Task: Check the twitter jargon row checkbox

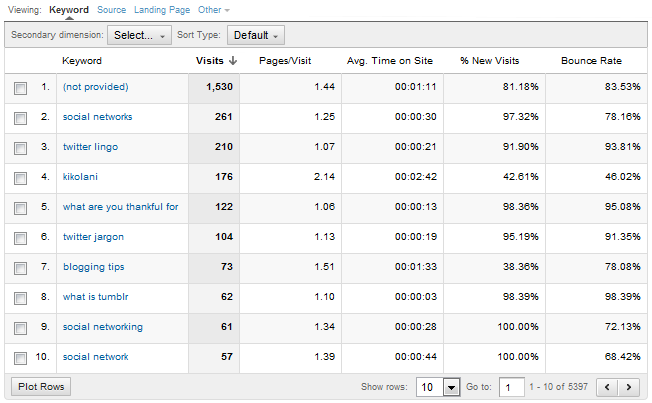Action: (20, 238)
